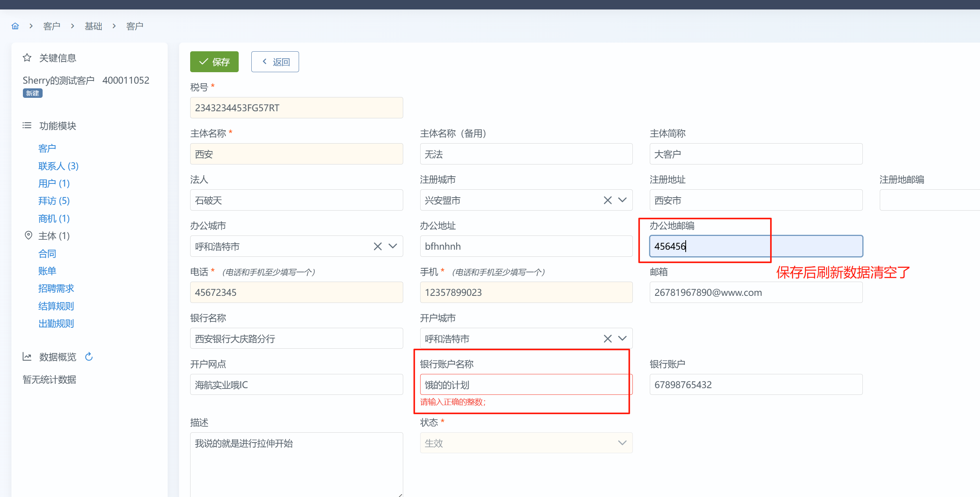Click the home icon in breadcrumb
This screenshot has width=980, height=497.
click(x=15, y=26)
